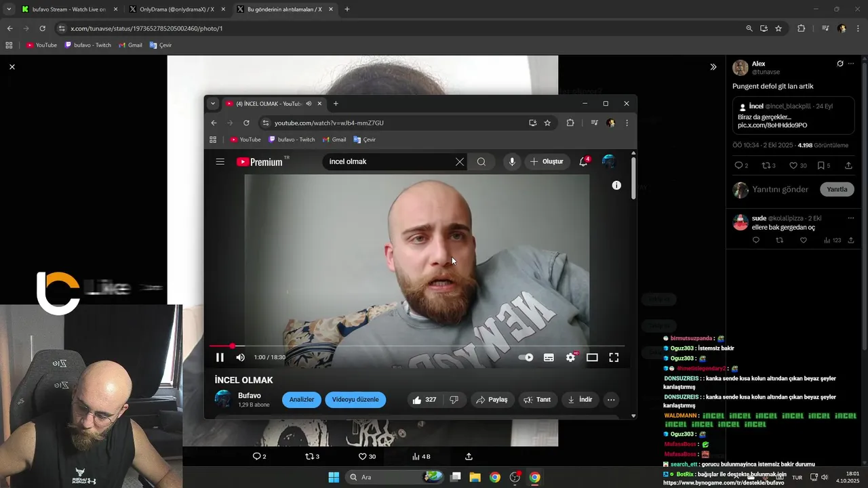Switch to the bufavo Stream tab
The width and height of the screenshot is (868, 488).
(69, 9)
